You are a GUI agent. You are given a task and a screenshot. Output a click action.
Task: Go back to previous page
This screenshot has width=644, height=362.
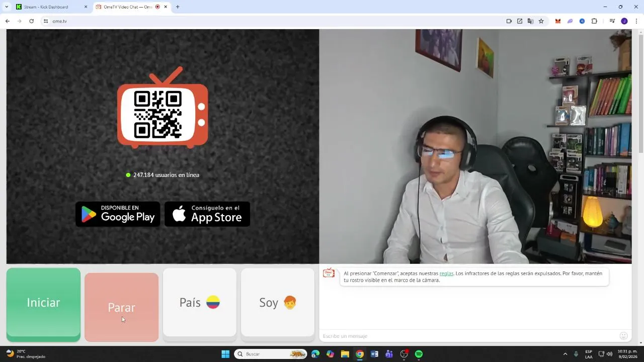point(7,21)
